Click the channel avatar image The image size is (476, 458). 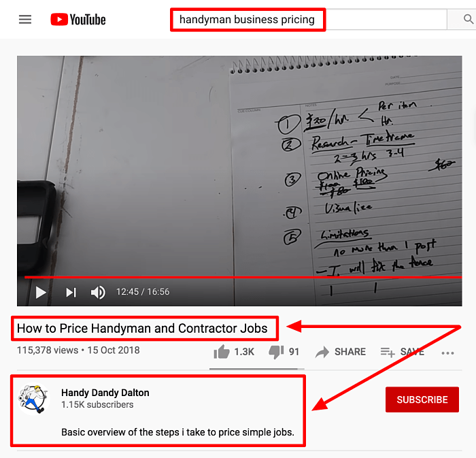(x=34, y=398)
